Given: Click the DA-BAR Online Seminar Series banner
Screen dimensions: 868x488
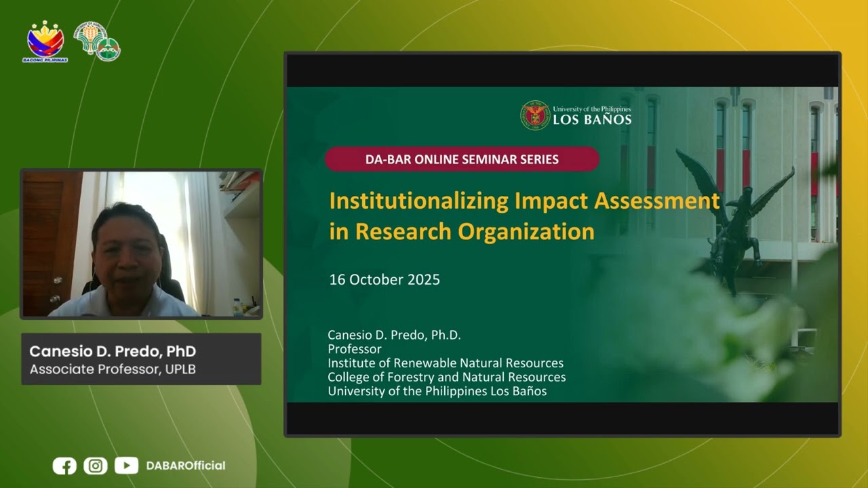Looking at the screenshot, I should [462, 159].
